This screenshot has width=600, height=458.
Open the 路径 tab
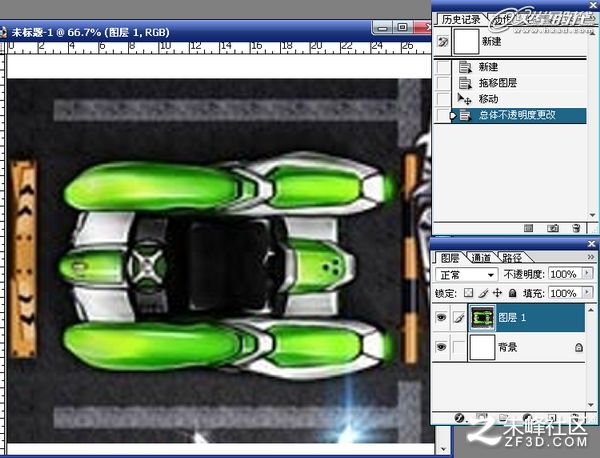point(512,258)
